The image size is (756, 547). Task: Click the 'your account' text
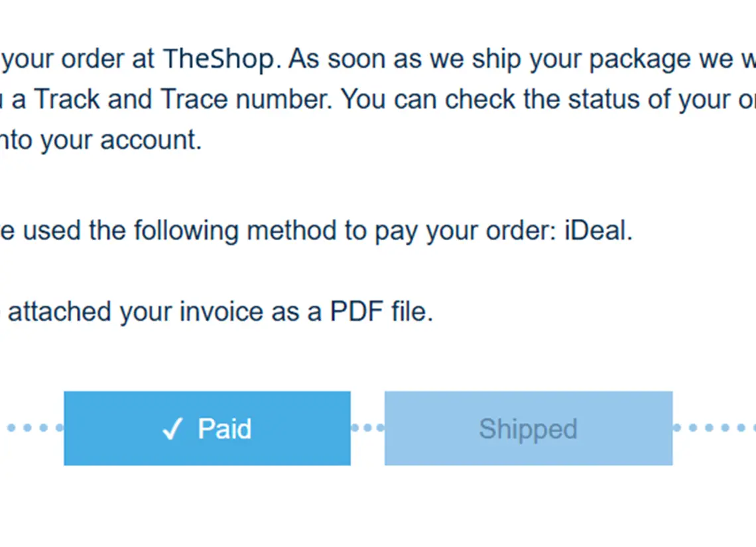[x=121, y=140]
